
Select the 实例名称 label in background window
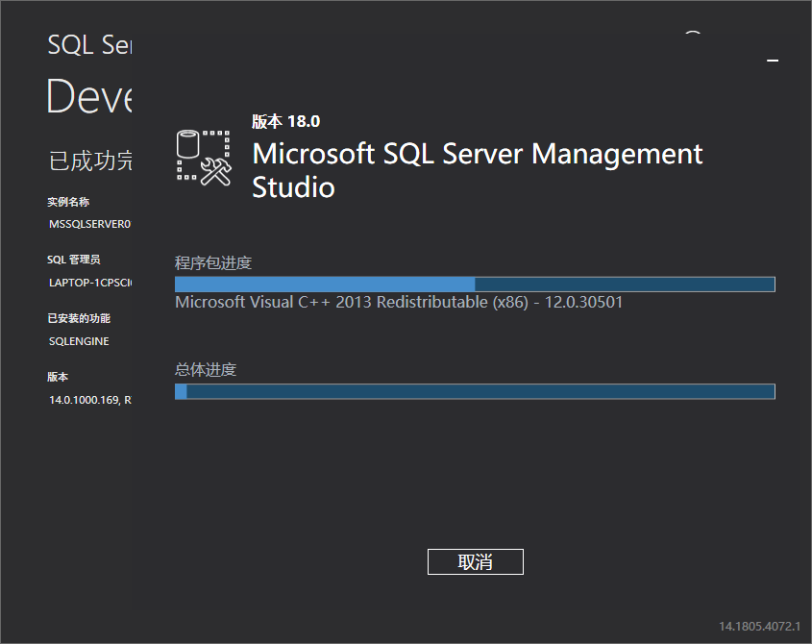tap(68, 202)
